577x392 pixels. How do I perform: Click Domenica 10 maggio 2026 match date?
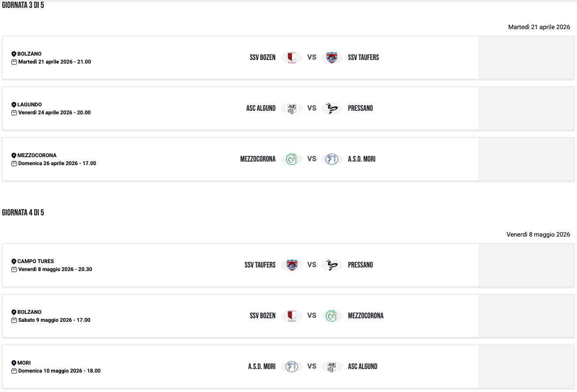pos(59,371)
